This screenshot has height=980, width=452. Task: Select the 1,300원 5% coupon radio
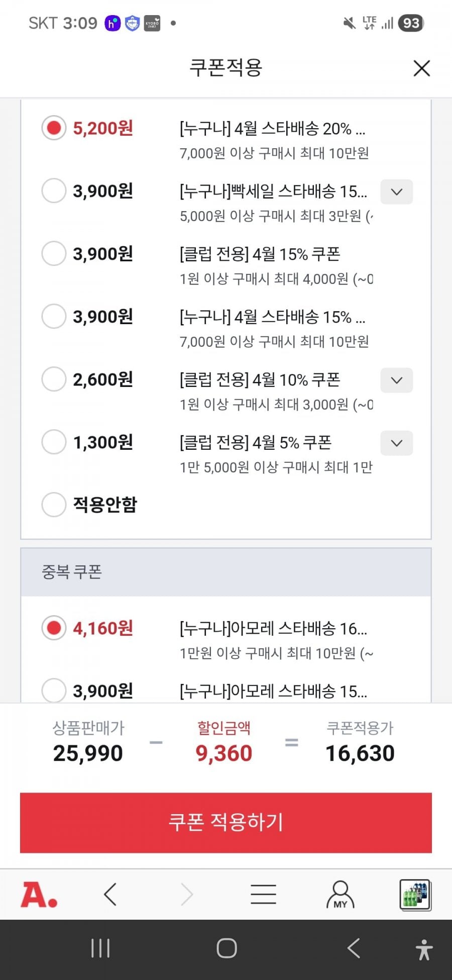pyautogui.click(x=54, y=442)
